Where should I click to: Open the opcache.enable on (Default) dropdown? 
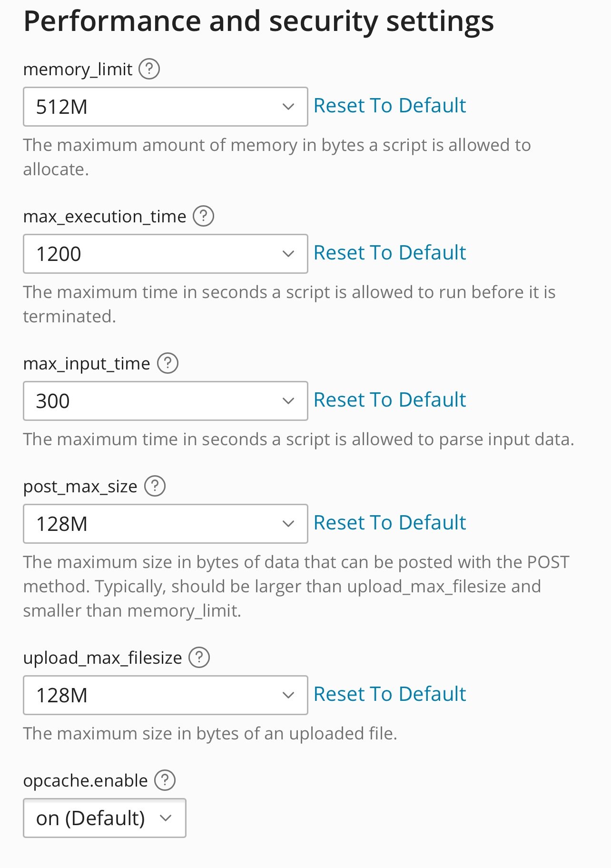[105, 818]
